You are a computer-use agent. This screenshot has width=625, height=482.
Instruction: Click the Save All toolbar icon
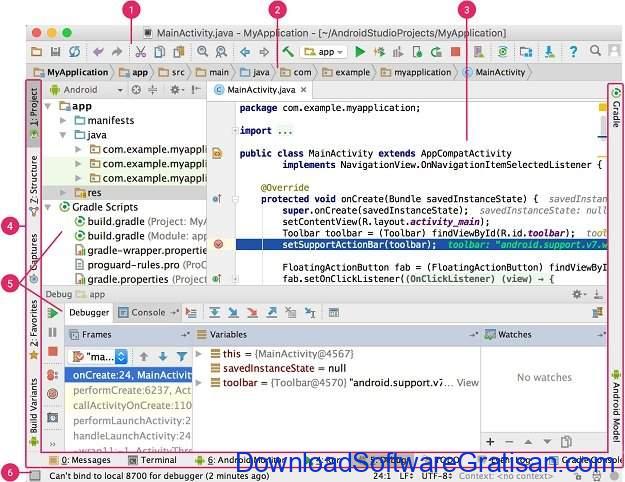pyautogui.click(x=55, y=52)
